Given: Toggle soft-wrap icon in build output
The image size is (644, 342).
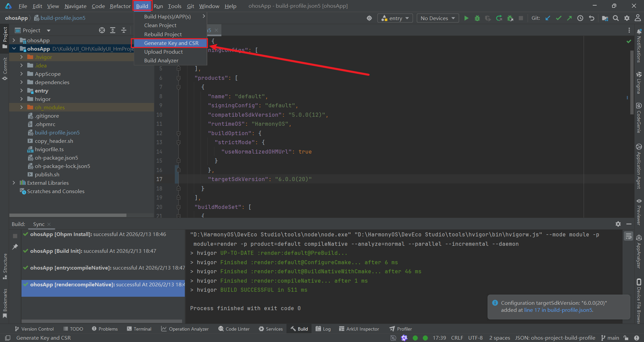Looking at the screenshot, I should 628,236.
